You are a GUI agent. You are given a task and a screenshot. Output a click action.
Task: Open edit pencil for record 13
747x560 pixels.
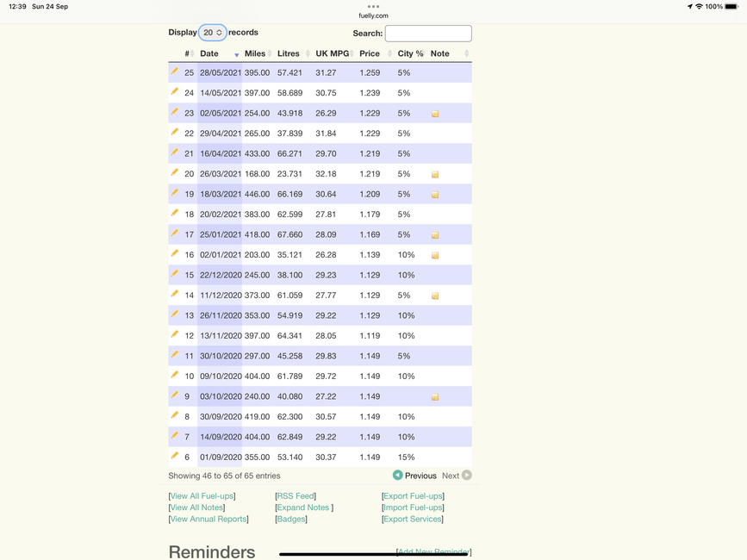[175, 314]
